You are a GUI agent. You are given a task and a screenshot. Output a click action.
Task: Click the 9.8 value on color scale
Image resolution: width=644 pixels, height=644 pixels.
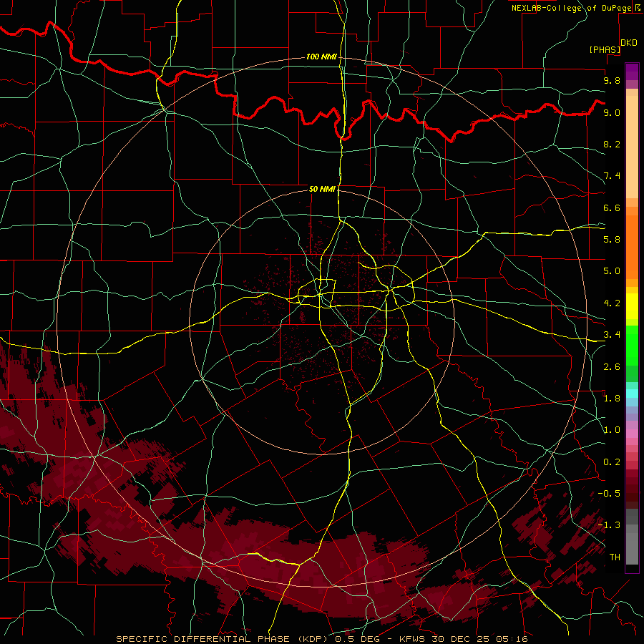pos(612,80)
